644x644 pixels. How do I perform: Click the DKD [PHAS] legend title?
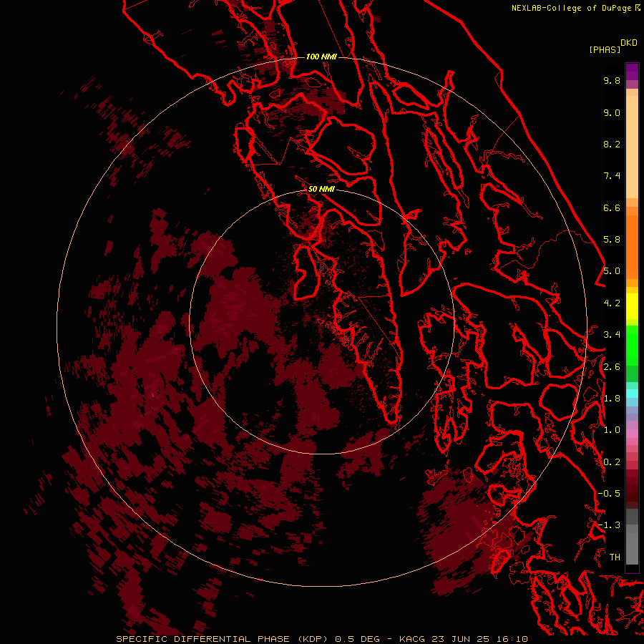613,46
